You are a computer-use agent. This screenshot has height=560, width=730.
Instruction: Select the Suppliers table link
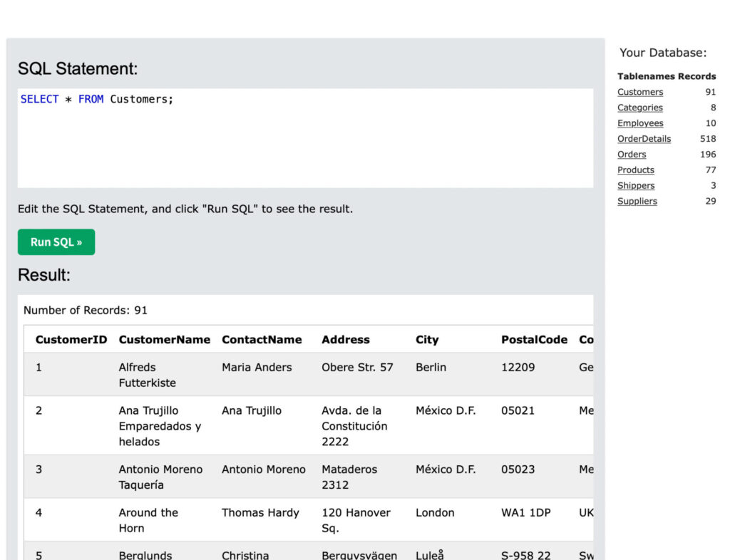pos(637,202)
